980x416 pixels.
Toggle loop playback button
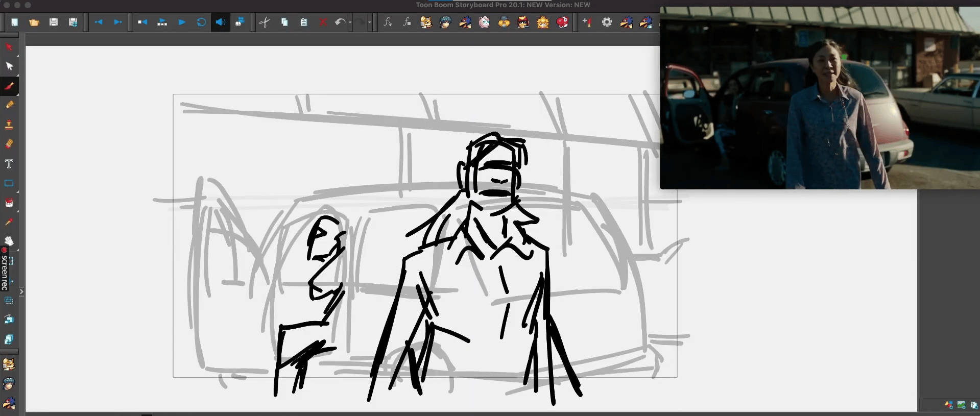[201, 22]
